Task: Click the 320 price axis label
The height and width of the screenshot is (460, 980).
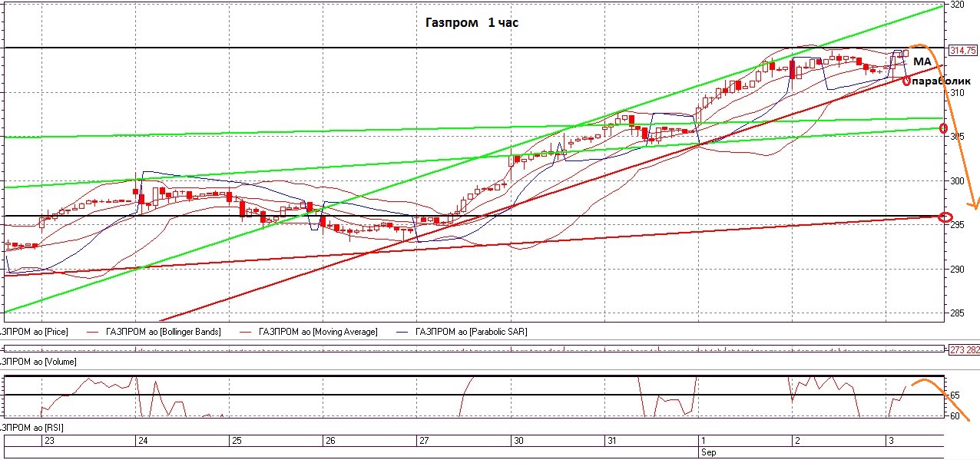Action: [x=957, y=5]
